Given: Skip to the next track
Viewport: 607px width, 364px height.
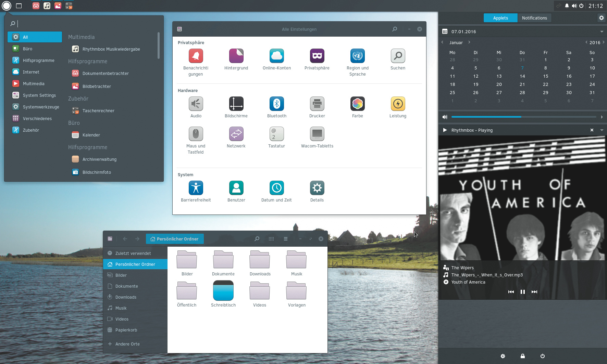Looking at the screenshot, I should 534,292.
